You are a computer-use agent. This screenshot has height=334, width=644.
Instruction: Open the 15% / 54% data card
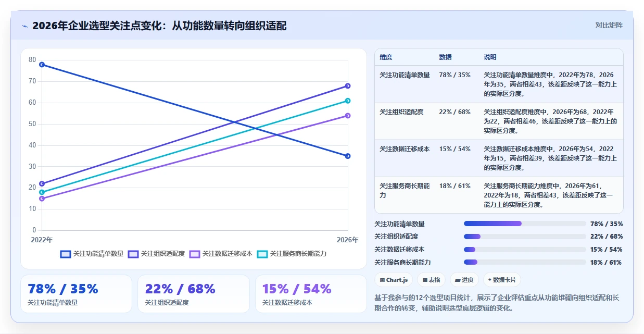coord(311,294)
